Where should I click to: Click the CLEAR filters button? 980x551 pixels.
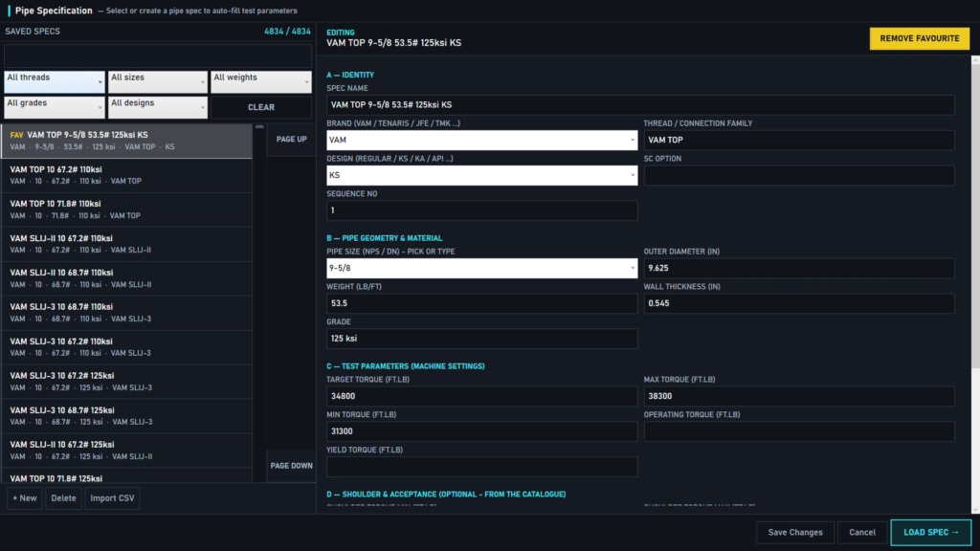261,107
